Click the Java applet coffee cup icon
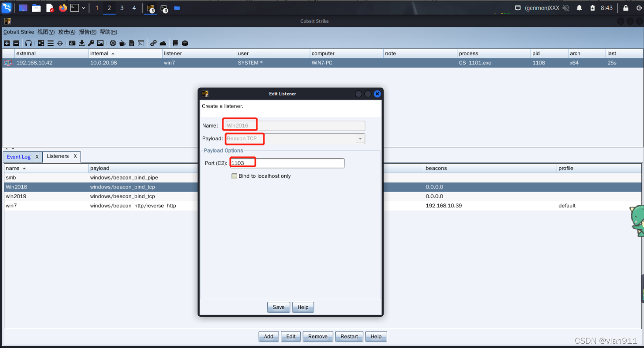Image resolution: width=644 pixels, height=348 pixels. click(122, 43)
